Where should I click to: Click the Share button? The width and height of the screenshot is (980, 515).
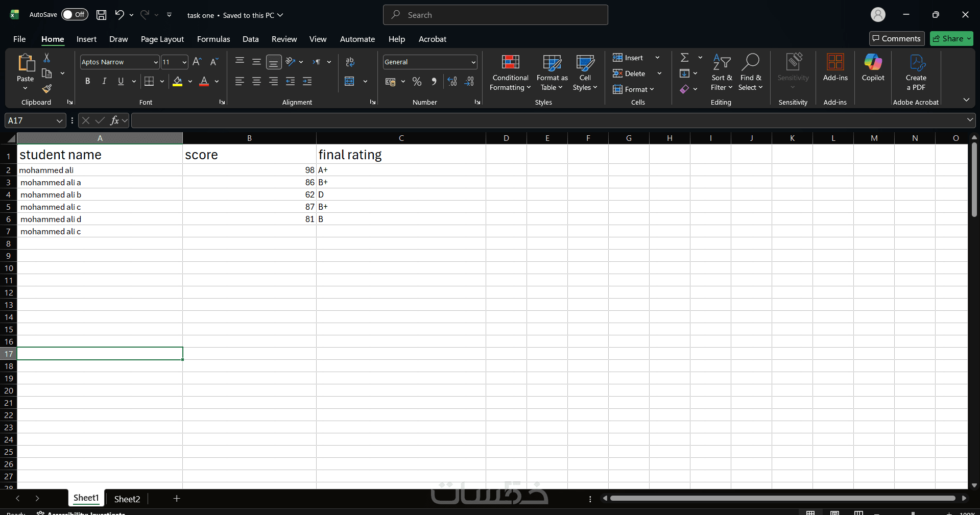point(951,38)
